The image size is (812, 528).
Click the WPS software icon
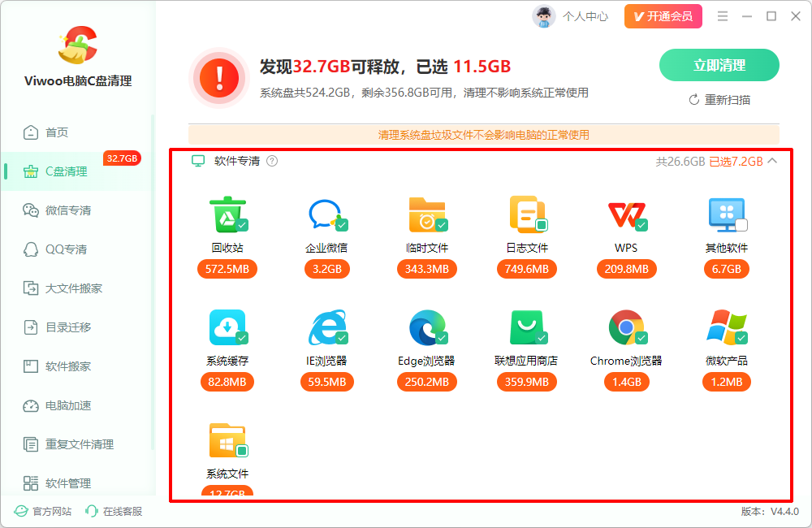tap(626, 215)
